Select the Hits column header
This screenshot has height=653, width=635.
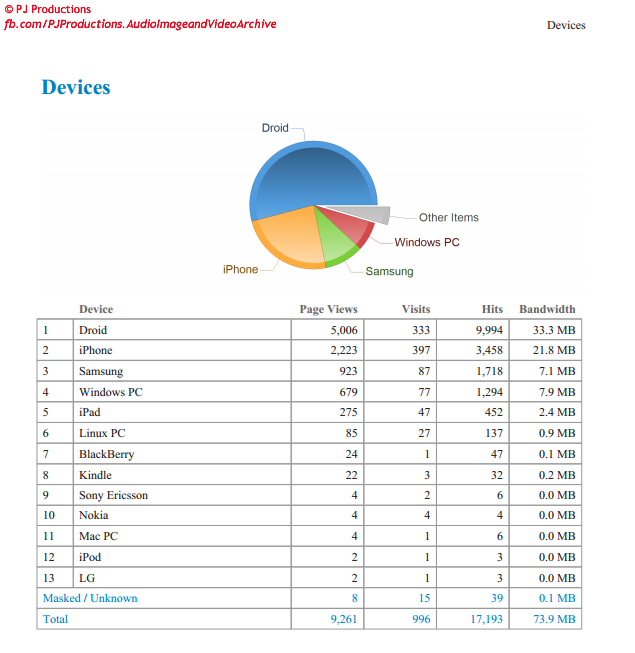coord(492,309)
